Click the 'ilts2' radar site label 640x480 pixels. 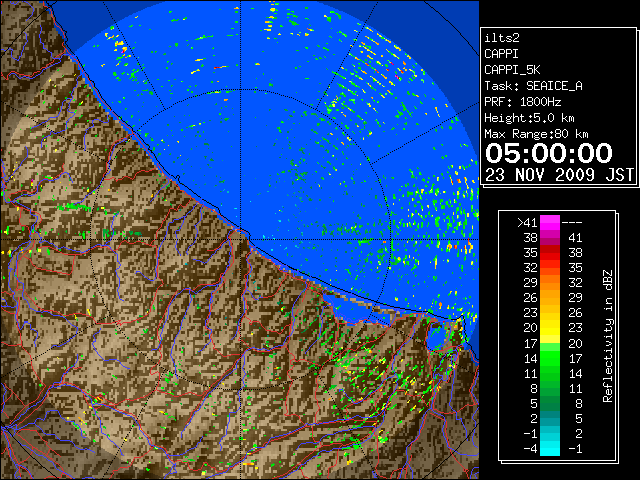502,38
